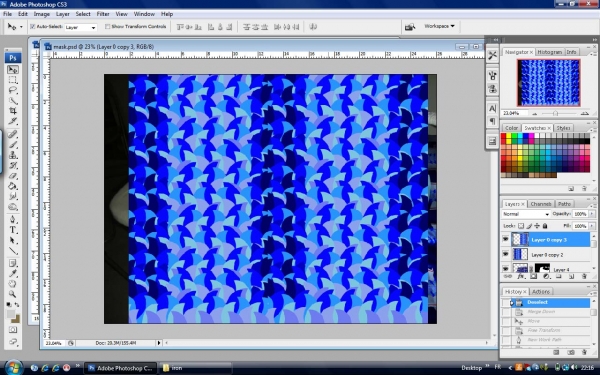Open the Auto-Select Layer dropdown
600x375 pixels.
(80, 28)
